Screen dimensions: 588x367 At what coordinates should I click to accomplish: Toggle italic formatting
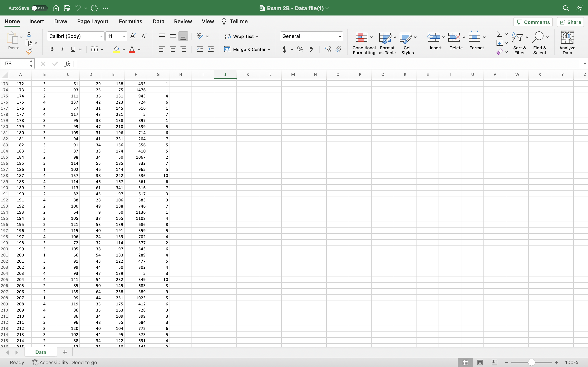point(62,49)
